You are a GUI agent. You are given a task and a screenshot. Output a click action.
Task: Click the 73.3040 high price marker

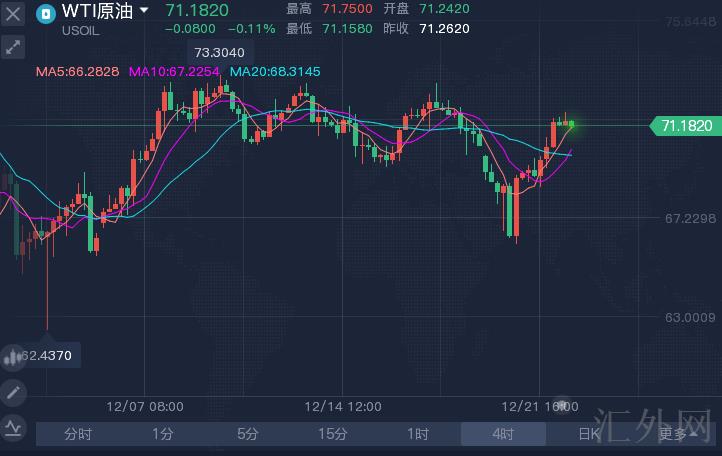pos(218,52)
